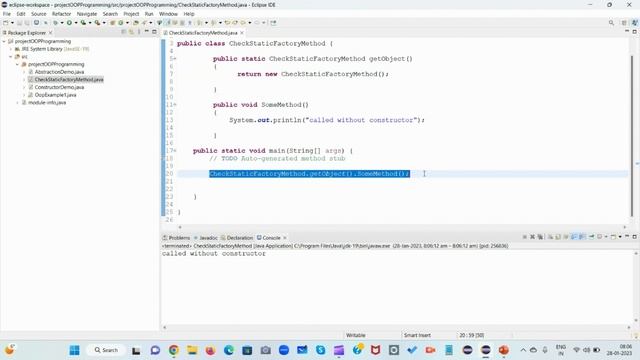Select ConstructorDemo.java in Package Explorer
Screen dimensions: 640x360
coord(59,87)
